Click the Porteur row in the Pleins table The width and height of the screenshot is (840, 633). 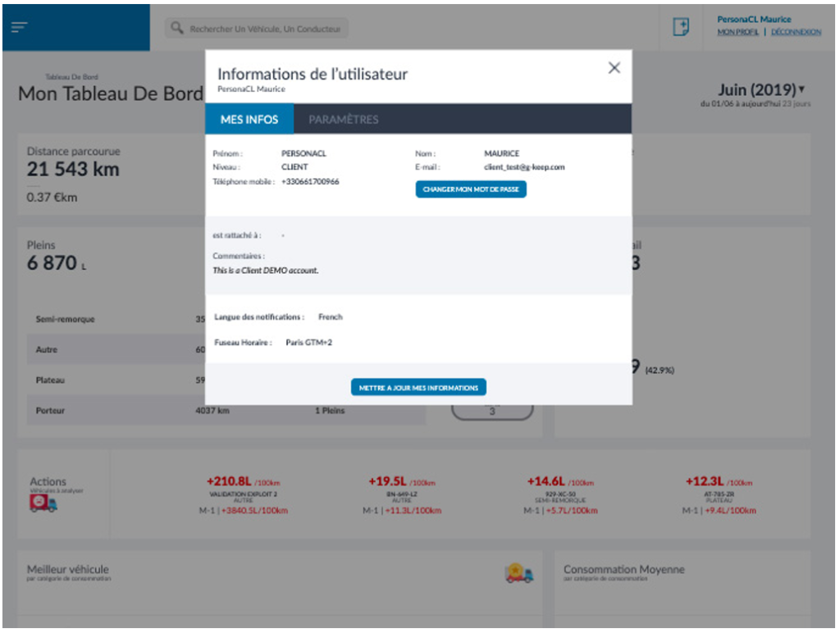click(x=115, y=410)
